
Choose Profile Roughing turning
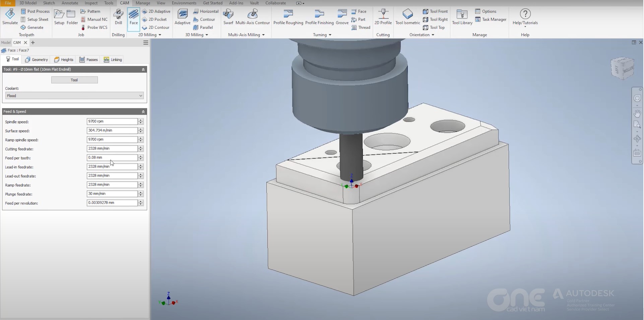click(288, 17)
